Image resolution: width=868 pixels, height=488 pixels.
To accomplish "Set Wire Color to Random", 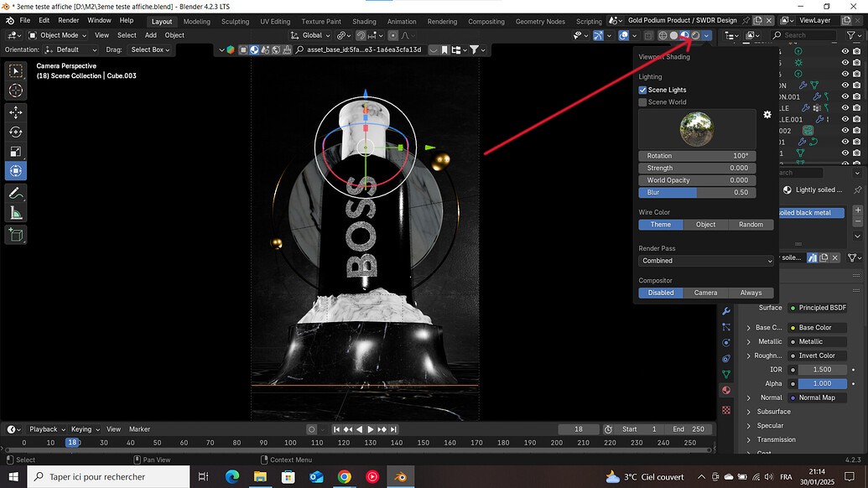I will [x=751, y=225].
